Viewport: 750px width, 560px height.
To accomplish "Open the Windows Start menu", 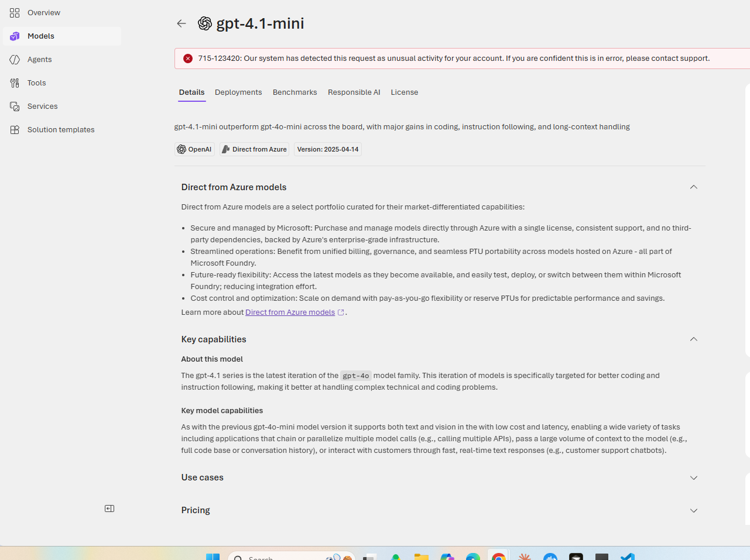I will 213,557.
